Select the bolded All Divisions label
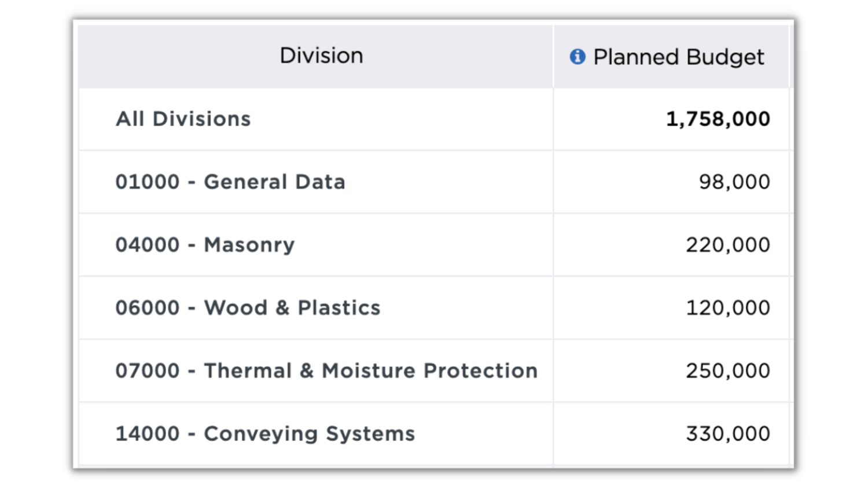 (183, 119)
